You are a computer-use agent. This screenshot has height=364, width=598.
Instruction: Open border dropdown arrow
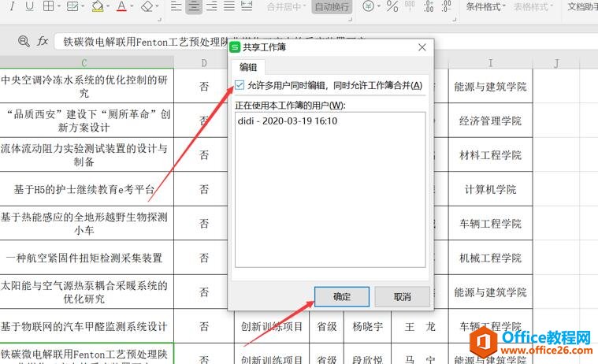59,6
